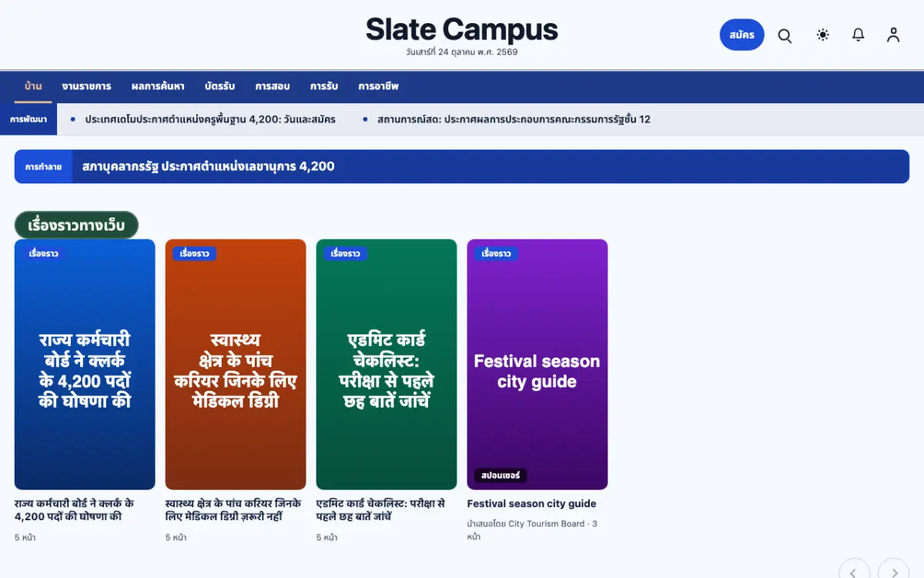Select the บ้าน navigation tab
Image resolution: width=924 pixels, height=578 pixels.
pos(33,86)
